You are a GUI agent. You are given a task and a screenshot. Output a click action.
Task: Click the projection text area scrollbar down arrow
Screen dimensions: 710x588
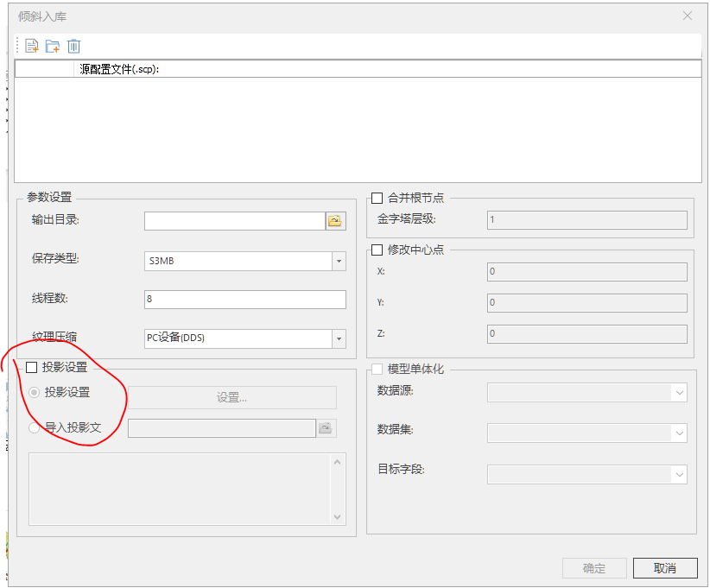[x=338, y=516]
